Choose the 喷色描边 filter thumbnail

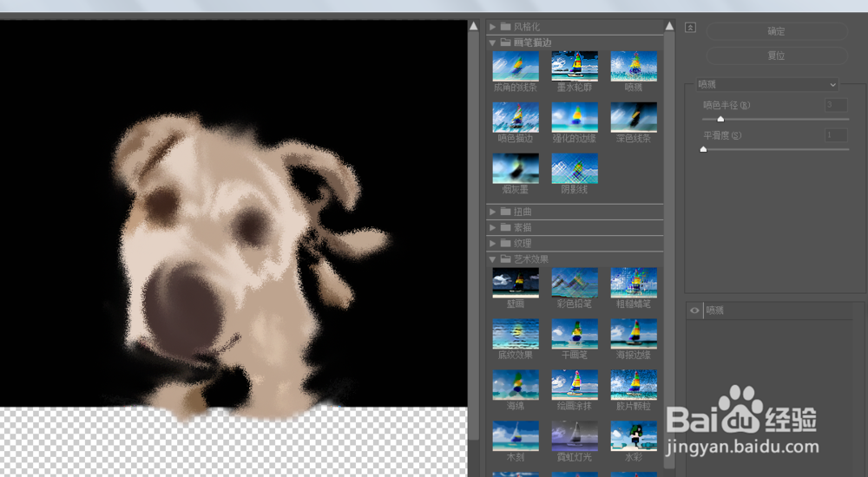[516, 117]
